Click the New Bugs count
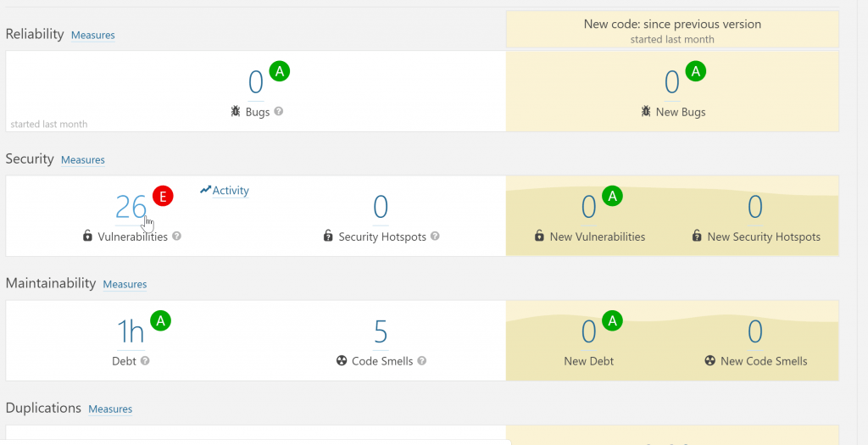868x445 pixels. pos(672,82)
